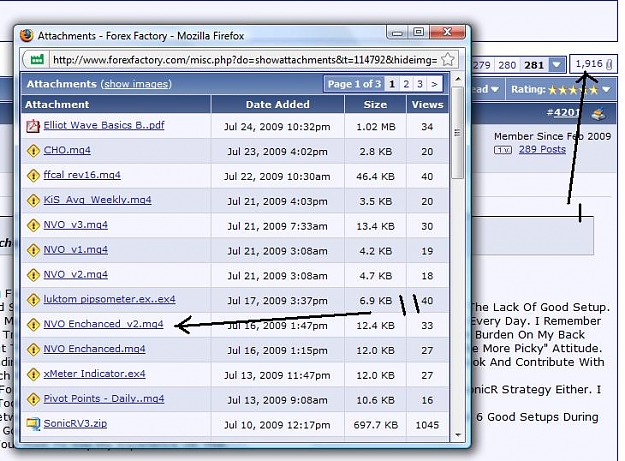Image resolution: width=625 pixels, height=461 pixels.
Task: Sort by the Size column header
Action: pyautogui.click(x=375, y=105)
